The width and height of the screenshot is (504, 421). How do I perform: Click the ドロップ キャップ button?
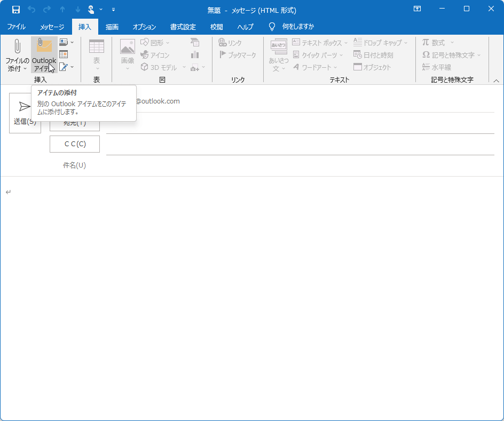380,42
